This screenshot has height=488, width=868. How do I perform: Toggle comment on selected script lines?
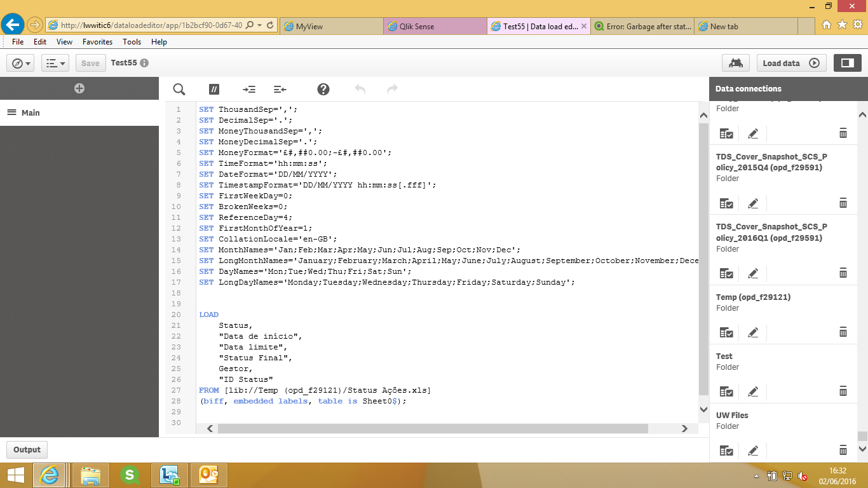(x=215, y=89)
